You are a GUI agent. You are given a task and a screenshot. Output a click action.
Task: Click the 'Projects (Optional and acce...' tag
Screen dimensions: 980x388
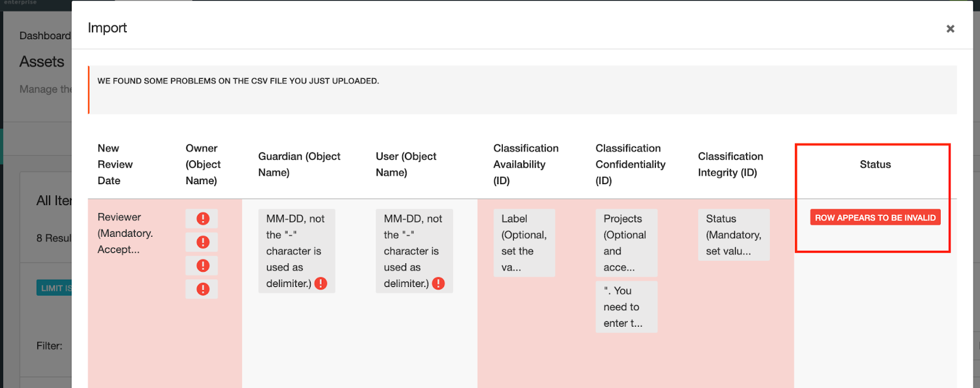(x=625, y=243)
